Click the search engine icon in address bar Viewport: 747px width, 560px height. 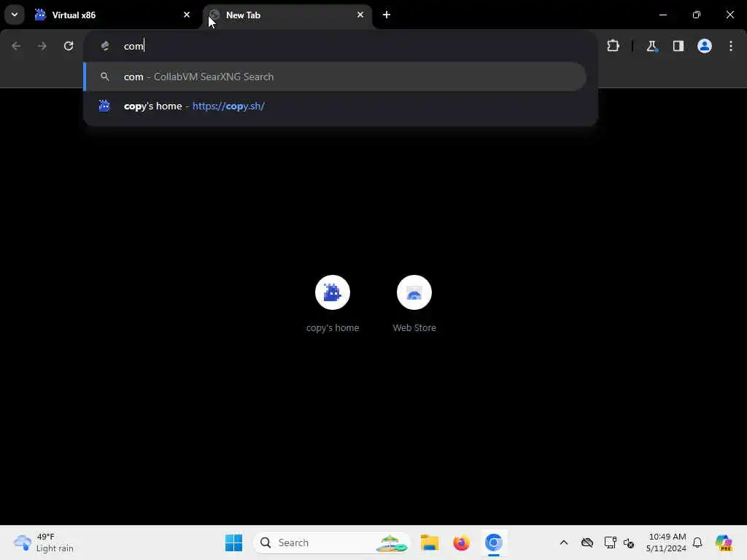pyautogui.click(x=105, y=46)
